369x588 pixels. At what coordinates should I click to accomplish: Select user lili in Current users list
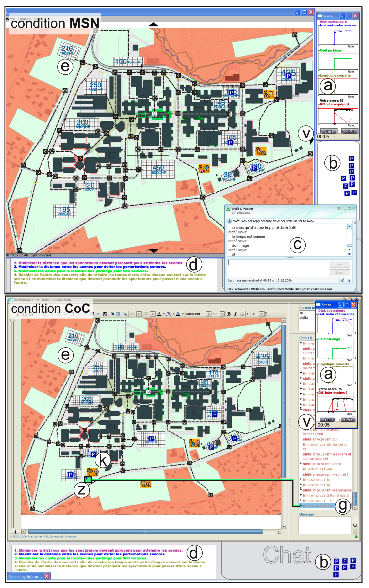[307, 313]
